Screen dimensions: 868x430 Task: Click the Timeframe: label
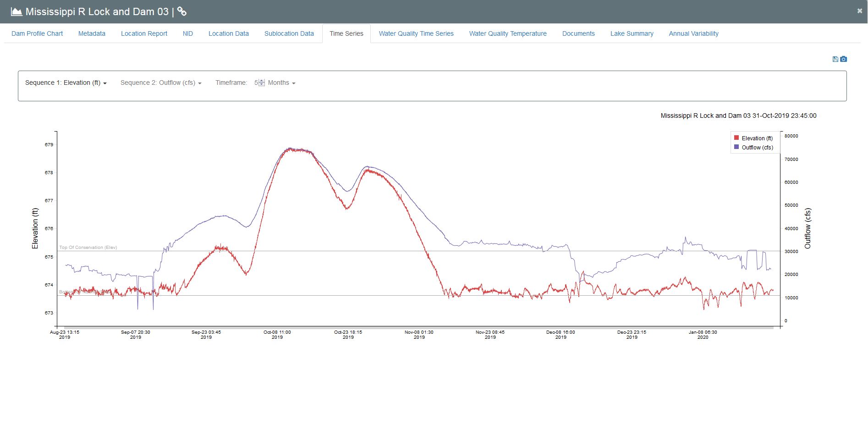click(231, 83)
